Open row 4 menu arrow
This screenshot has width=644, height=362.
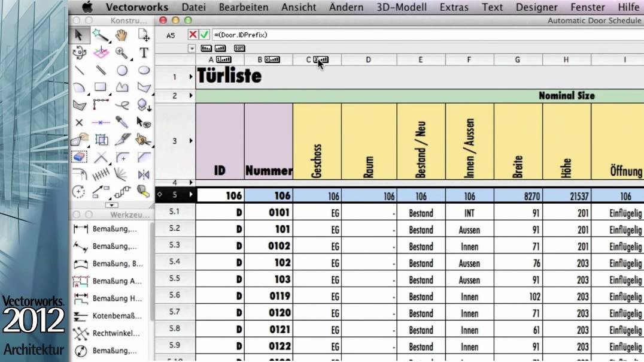click(x=191, y=182)
